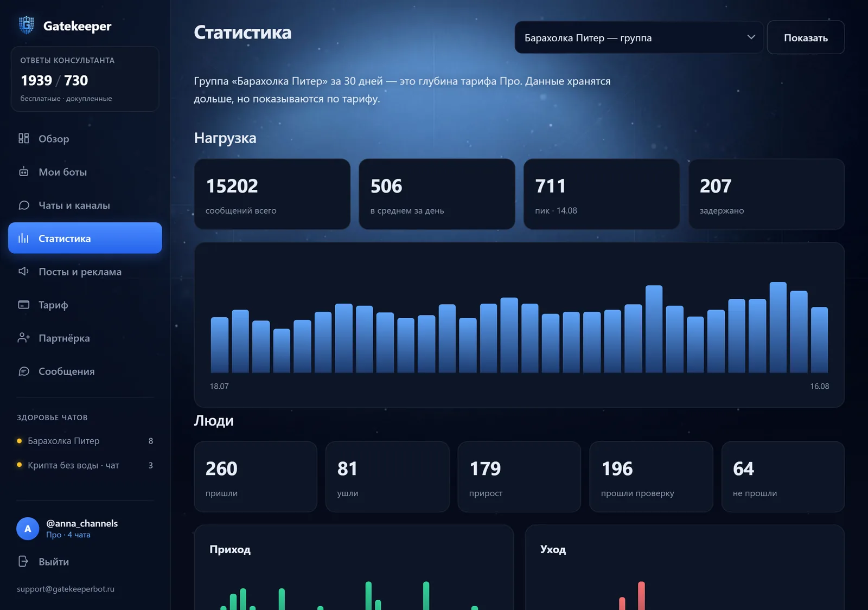The width and height of the screenshot is (868, 610).
Task: Click the Про · 4 чата plan label
Action: click(x=68, y=535)
